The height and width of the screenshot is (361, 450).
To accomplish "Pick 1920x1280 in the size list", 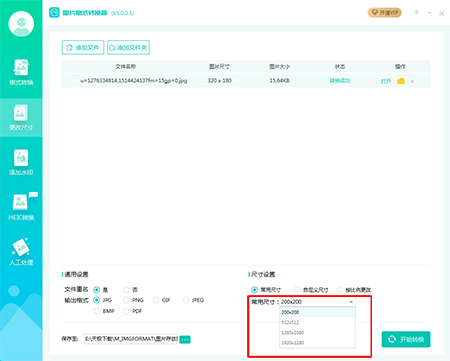I will [x=317, y=343].
